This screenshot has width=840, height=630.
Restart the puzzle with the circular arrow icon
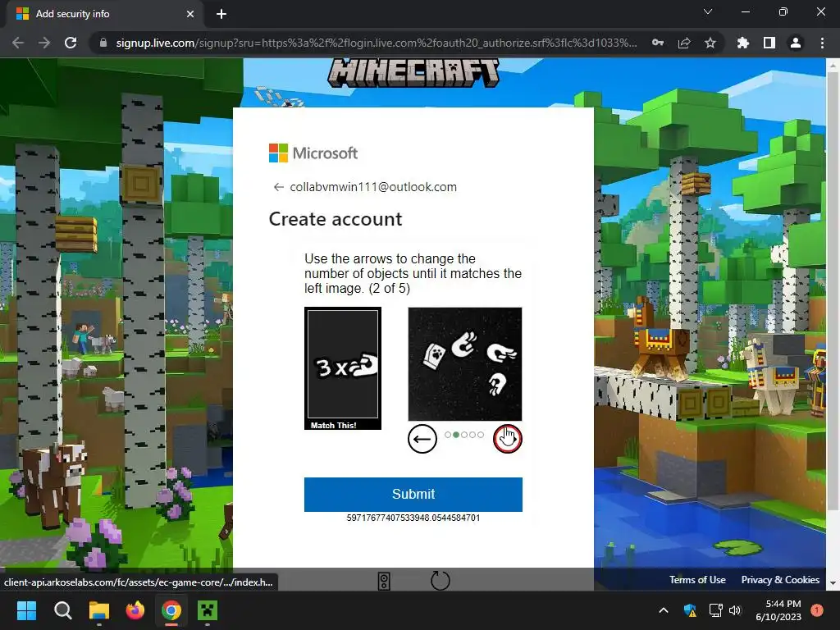[441, 581]
